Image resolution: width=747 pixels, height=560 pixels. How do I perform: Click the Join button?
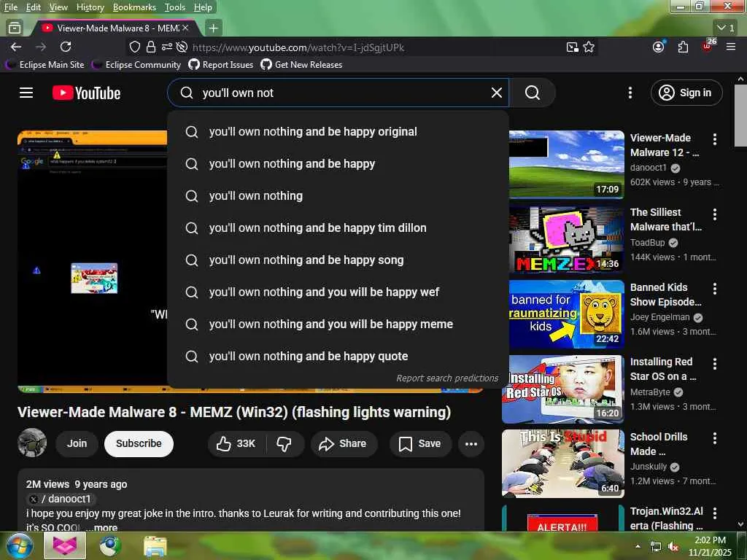(x=77, y=443)
